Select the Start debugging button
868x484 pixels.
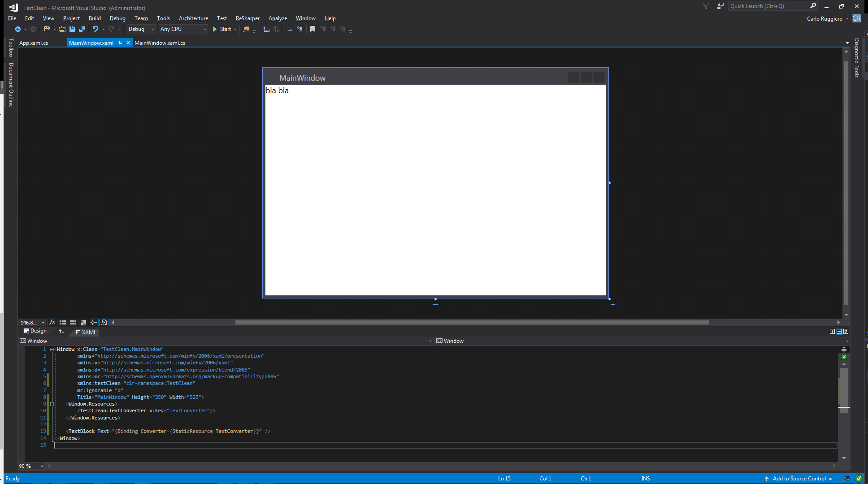coord(223,29)
